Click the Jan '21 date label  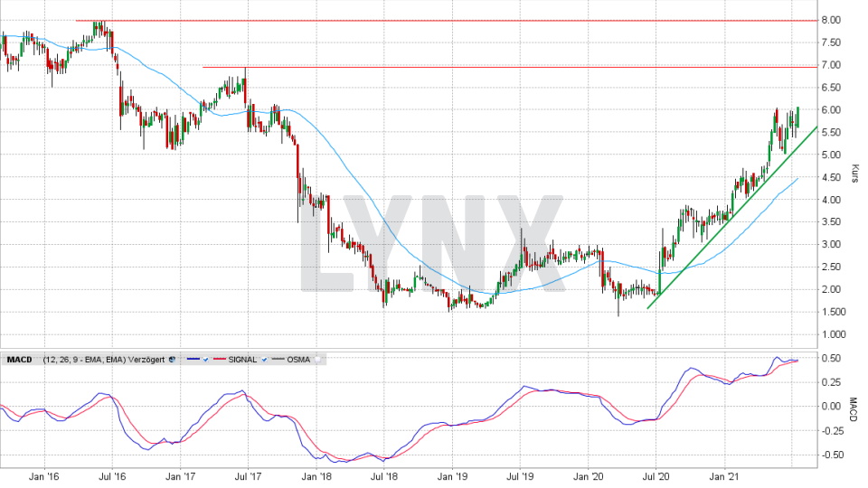[x=724, y=476]
